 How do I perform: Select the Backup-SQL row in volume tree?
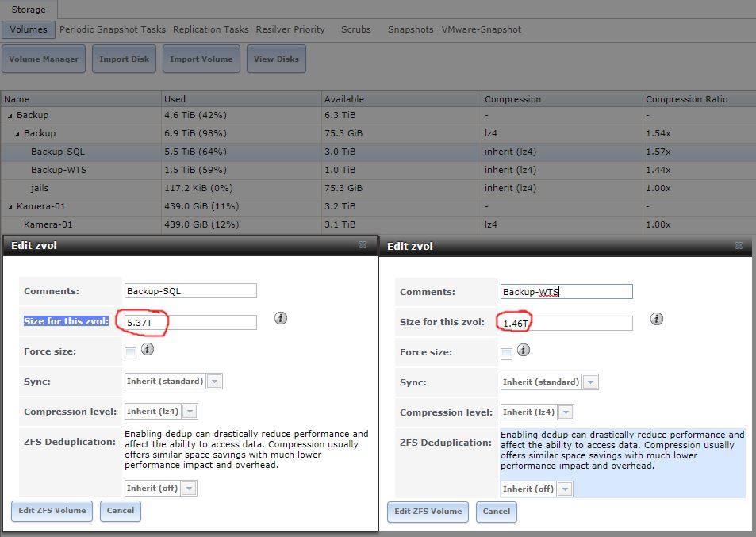coord(378,152)
